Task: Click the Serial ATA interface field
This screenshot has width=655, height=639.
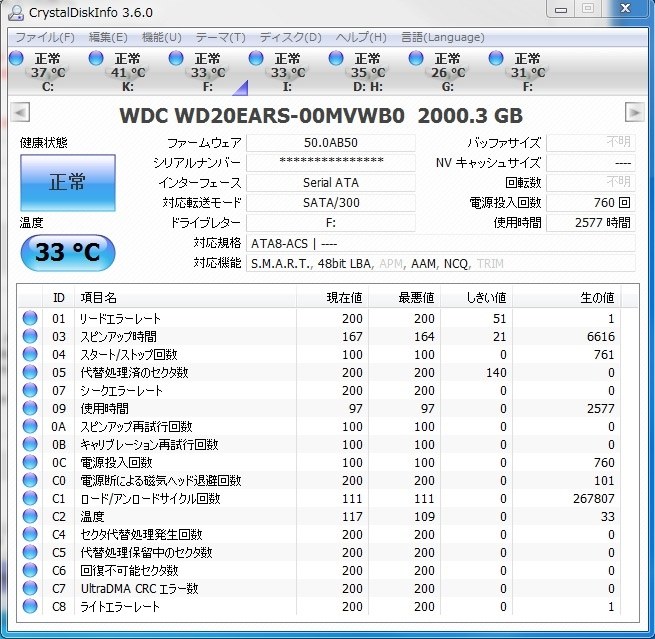Action: [x=331, y=183]
